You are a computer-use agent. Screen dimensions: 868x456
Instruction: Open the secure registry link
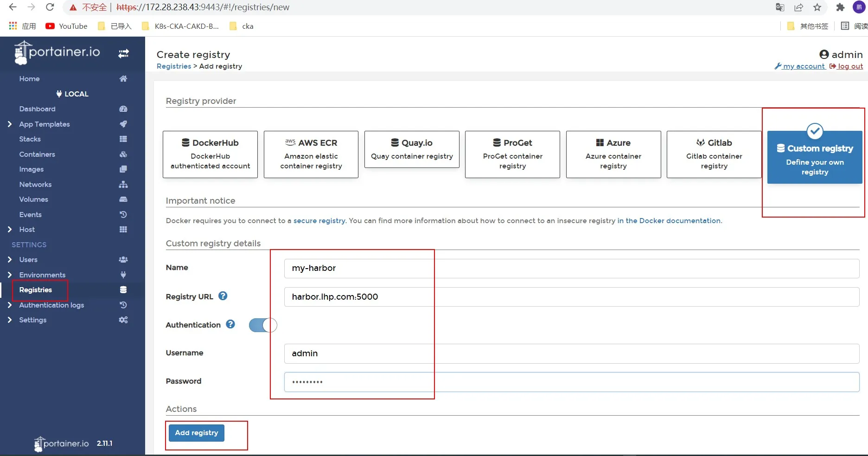[319, 221]
